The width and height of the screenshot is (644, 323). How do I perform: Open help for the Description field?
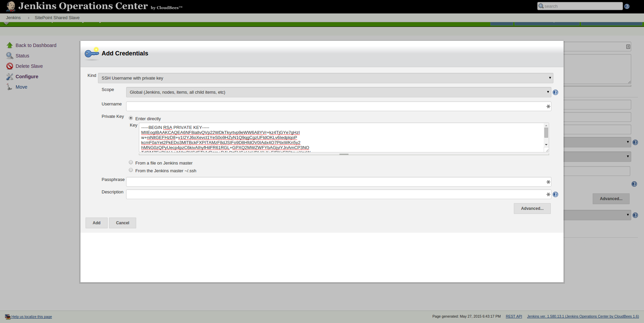(555, 194)
